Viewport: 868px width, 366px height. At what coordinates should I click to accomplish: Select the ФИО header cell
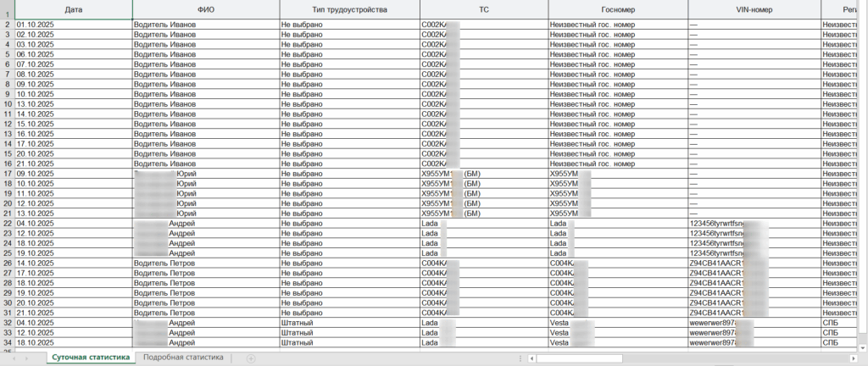[x=206, y=9]
